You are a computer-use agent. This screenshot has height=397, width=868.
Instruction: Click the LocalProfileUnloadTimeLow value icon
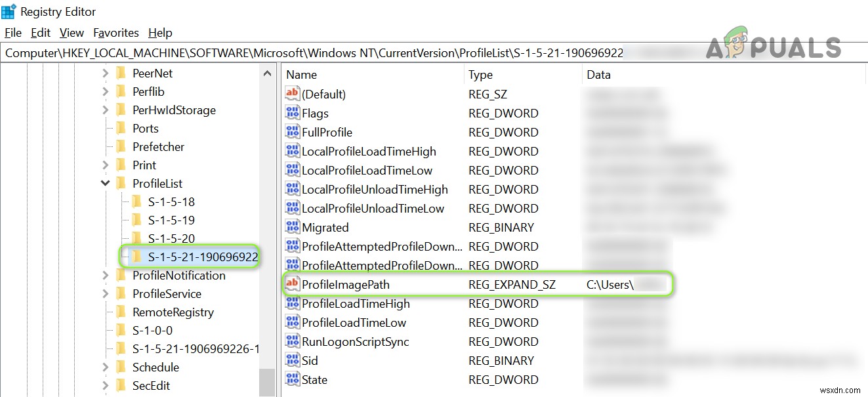pyautogui.click(x=292, y=209)
